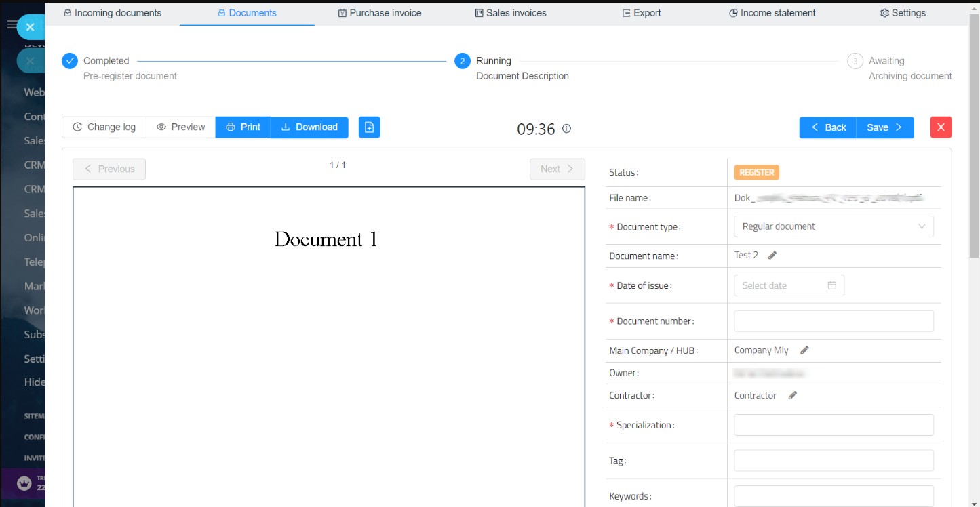The height and width of the screenshot is (507, 980).
Task: Click pencil icon next to Company Mly
Action: (804, 350)
